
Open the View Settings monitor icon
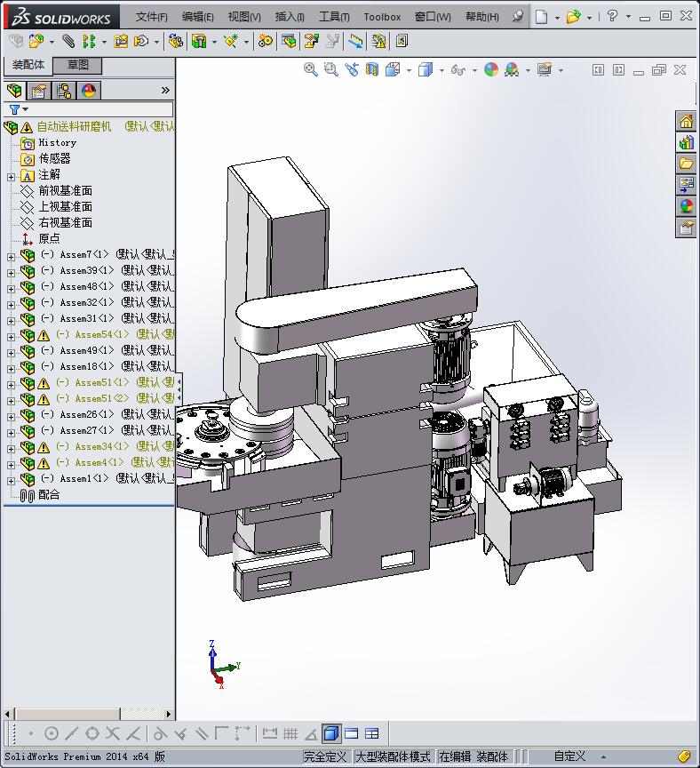545,69
